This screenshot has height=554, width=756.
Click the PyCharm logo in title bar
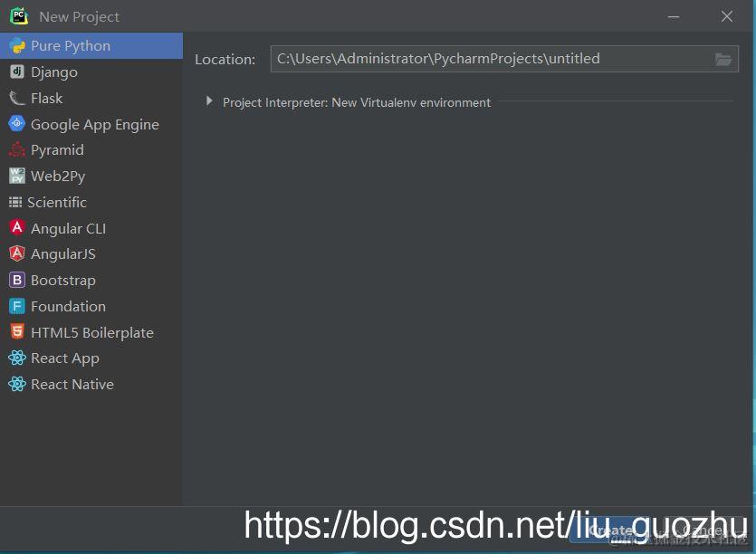click(19, 16)
